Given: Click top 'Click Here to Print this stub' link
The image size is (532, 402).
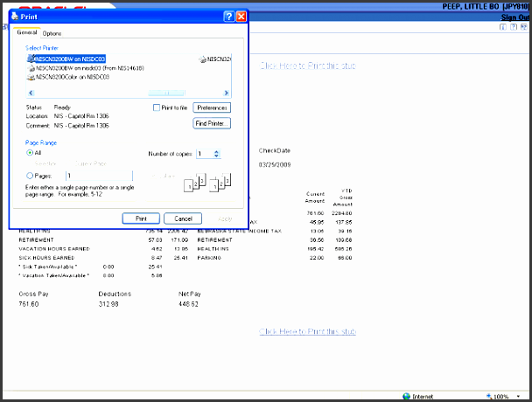Looking at the screenshot, I should [x=307, y=66].
